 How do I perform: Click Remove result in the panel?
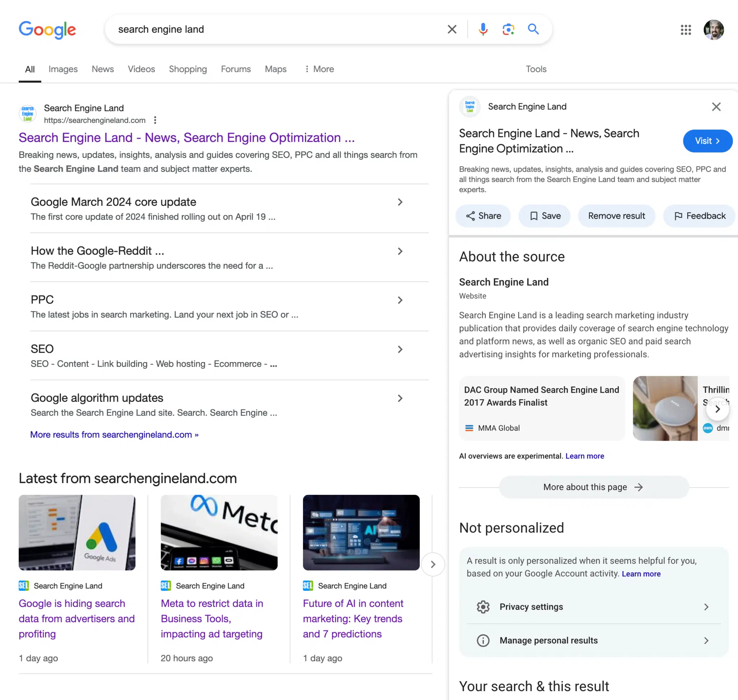[x=617, y=216]
